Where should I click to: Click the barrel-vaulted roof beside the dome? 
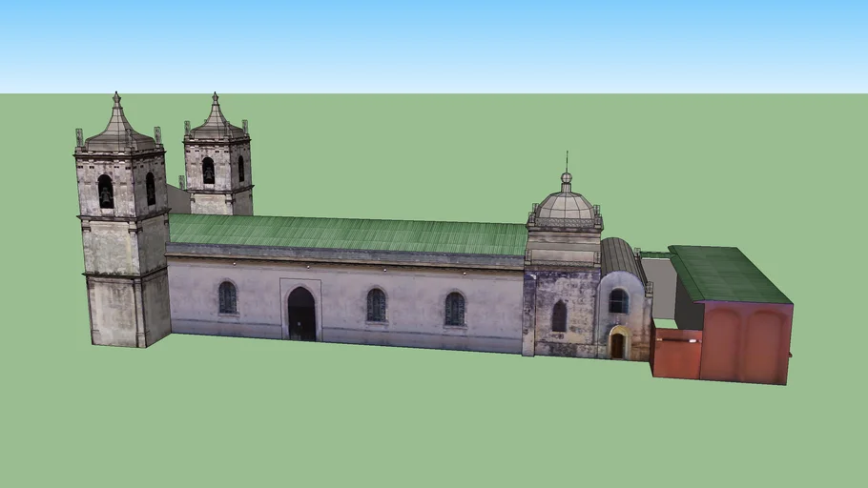tap(622, 260)
